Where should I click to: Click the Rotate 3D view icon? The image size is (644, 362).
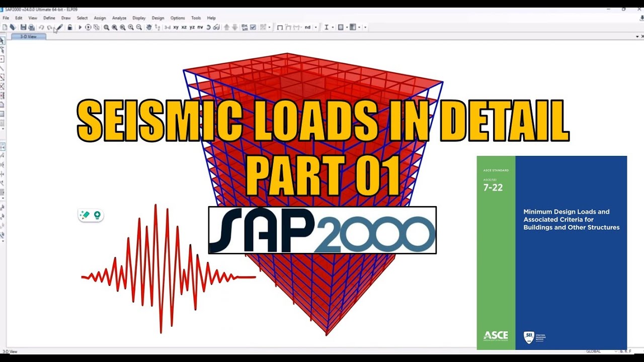pyautogui.click(x=208, y=27)
